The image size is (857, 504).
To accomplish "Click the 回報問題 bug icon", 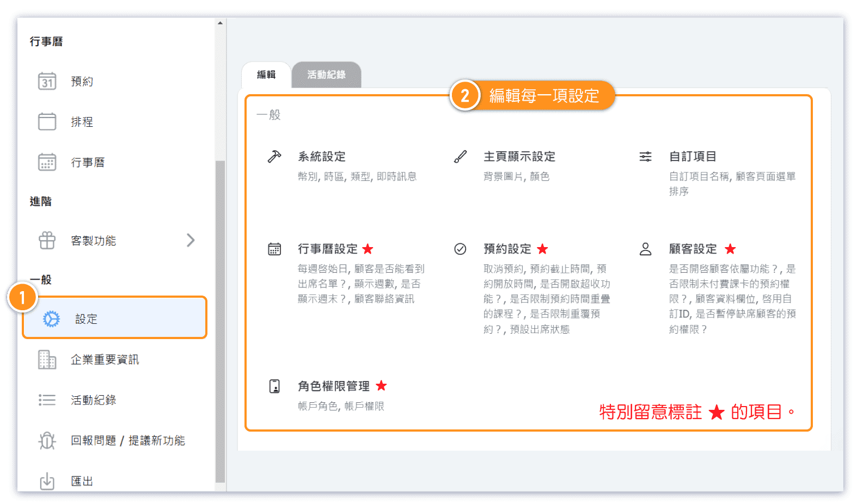I will click(x=47, y=440).
